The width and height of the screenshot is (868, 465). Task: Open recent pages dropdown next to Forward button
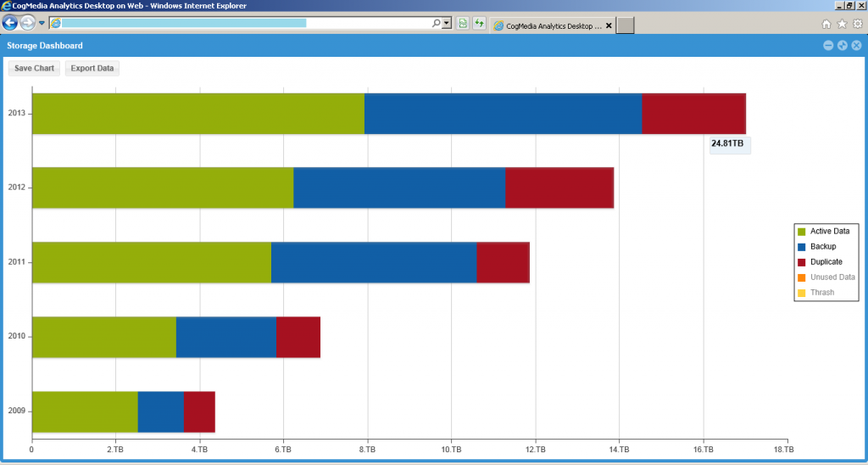click(x=42, y=23)
